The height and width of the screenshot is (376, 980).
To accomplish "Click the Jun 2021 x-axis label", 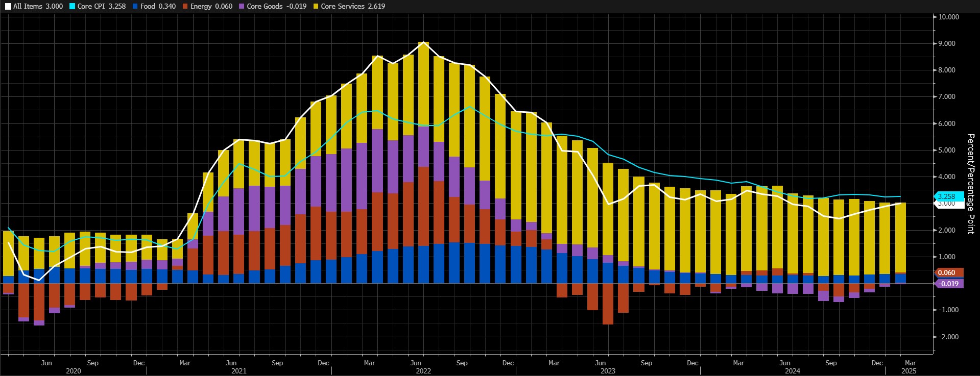I will pyautogui.click(x=231, y=363).
